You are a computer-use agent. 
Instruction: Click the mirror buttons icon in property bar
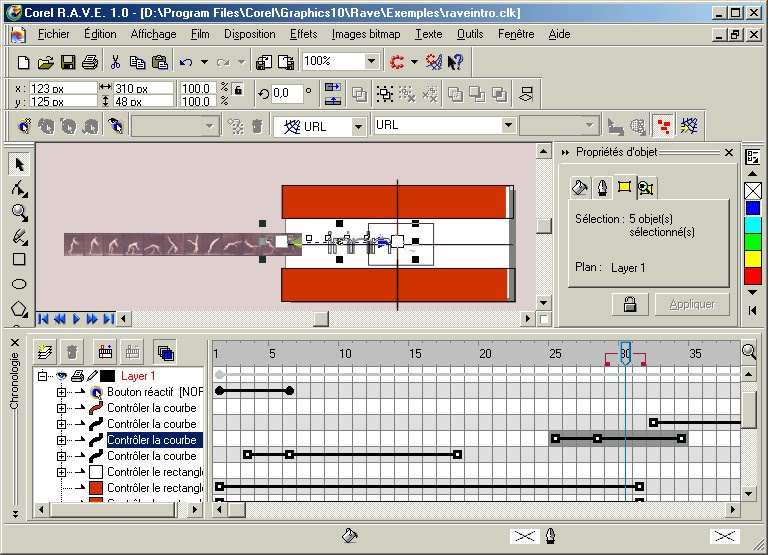(333, 94)
